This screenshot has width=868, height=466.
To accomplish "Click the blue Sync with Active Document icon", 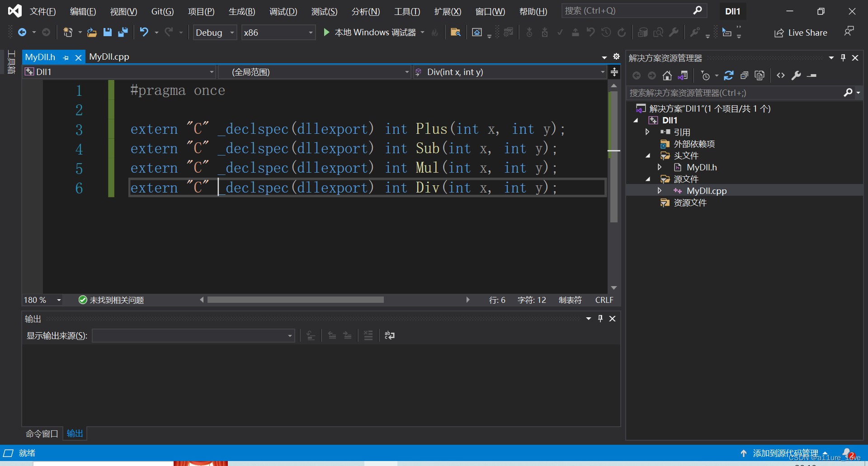I will point(728,75).
